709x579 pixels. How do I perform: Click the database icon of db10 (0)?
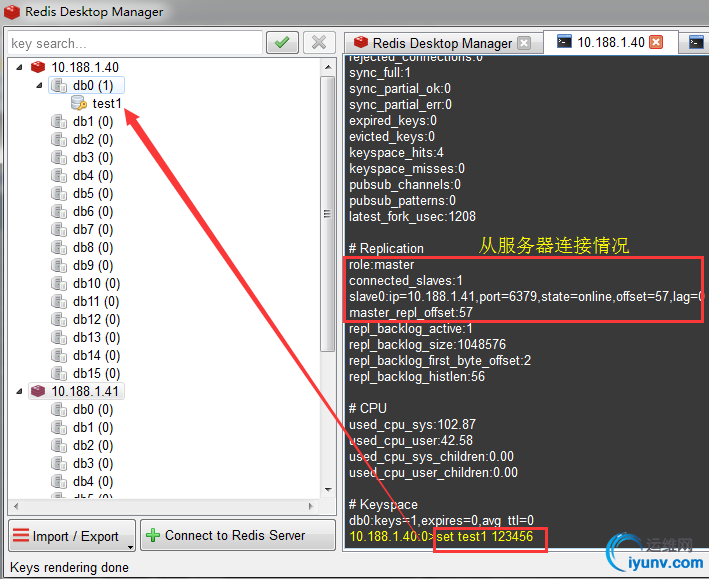coord(59,284)
